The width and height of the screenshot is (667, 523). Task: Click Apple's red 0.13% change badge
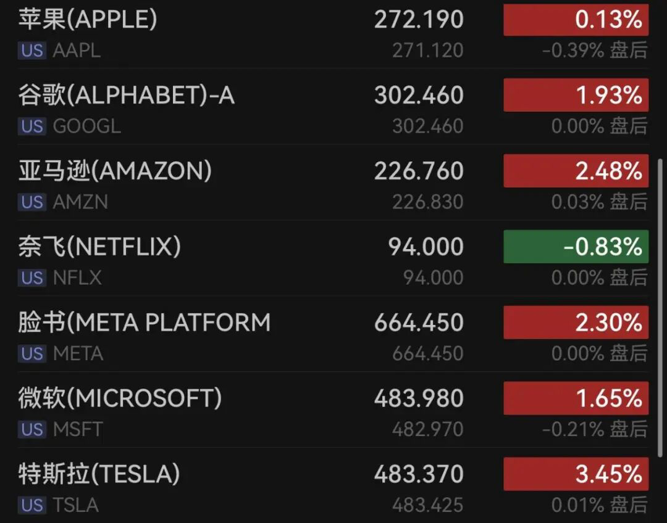coord(575,20)
